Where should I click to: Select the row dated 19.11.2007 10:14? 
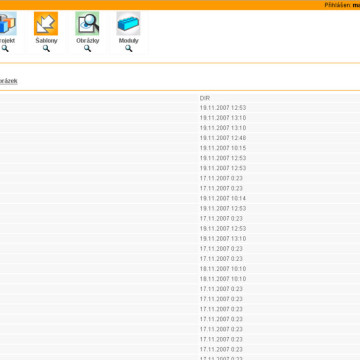pos(180,198)
